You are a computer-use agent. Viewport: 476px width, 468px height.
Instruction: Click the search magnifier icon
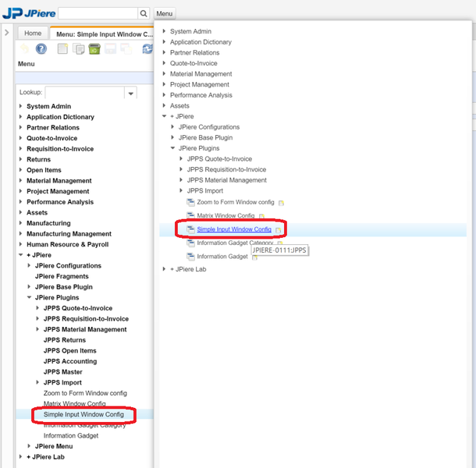pos(144,14)
